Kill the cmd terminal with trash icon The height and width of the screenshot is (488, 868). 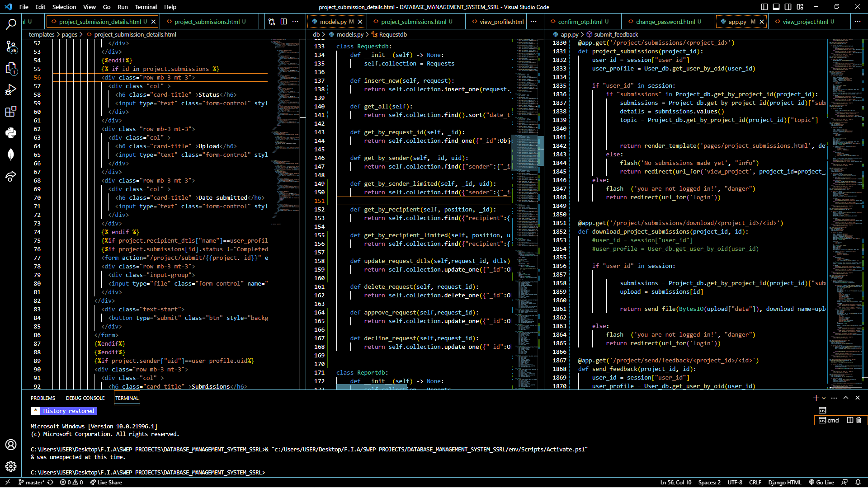click(859, 420)
